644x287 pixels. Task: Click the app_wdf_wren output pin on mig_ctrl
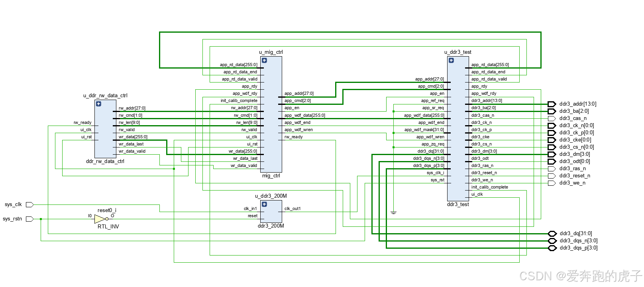(x=298, y=130)
